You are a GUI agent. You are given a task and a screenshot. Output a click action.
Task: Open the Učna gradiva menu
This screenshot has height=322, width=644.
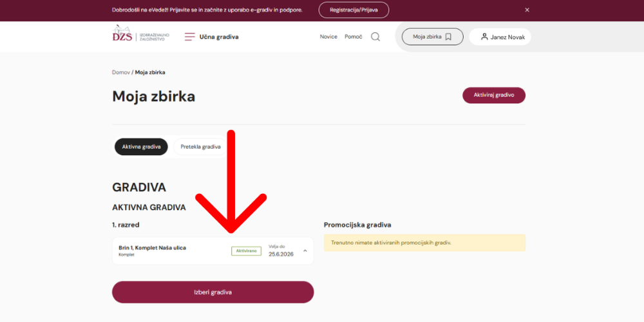pos(219,37)
